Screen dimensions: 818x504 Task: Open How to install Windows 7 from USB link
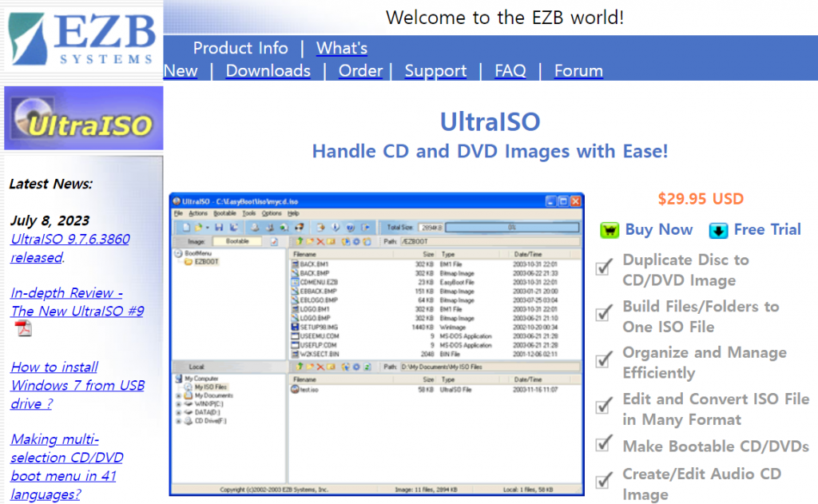(77, 386)
